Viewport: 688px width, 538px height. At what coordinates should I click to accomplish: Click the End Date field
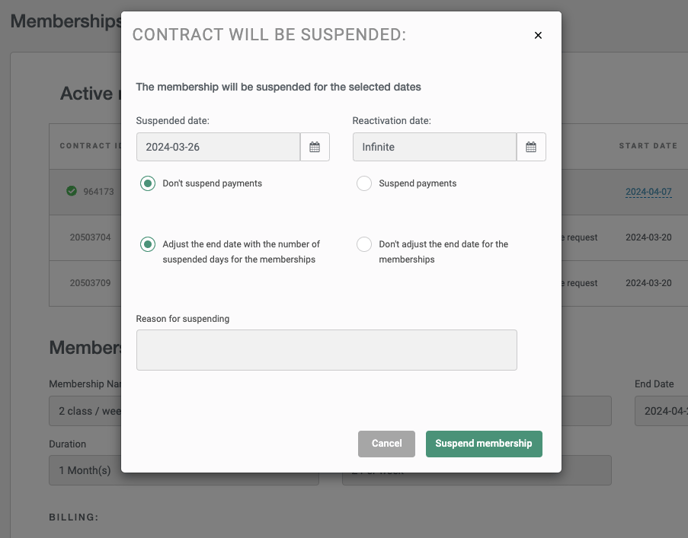click(661, 411)
